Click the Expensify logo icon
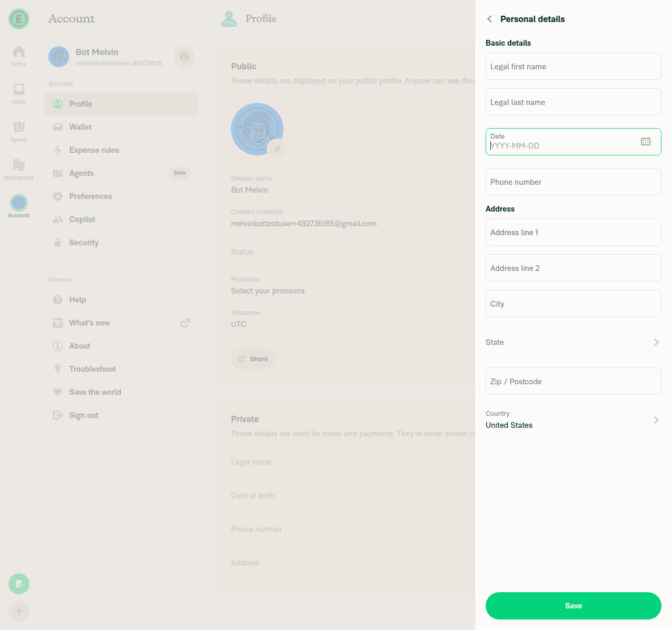The image size is (672, 630). (x=19, y=19)
